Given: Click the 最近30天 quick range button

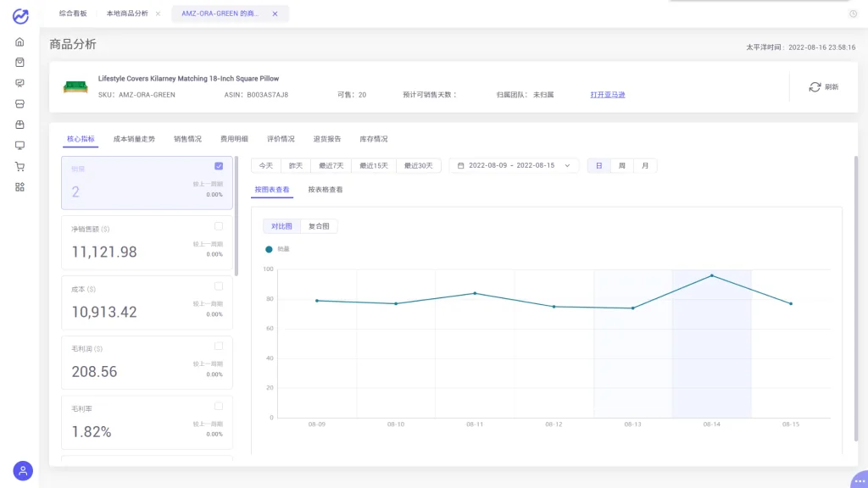Looking at the screenshot, I should click(419, 165).
